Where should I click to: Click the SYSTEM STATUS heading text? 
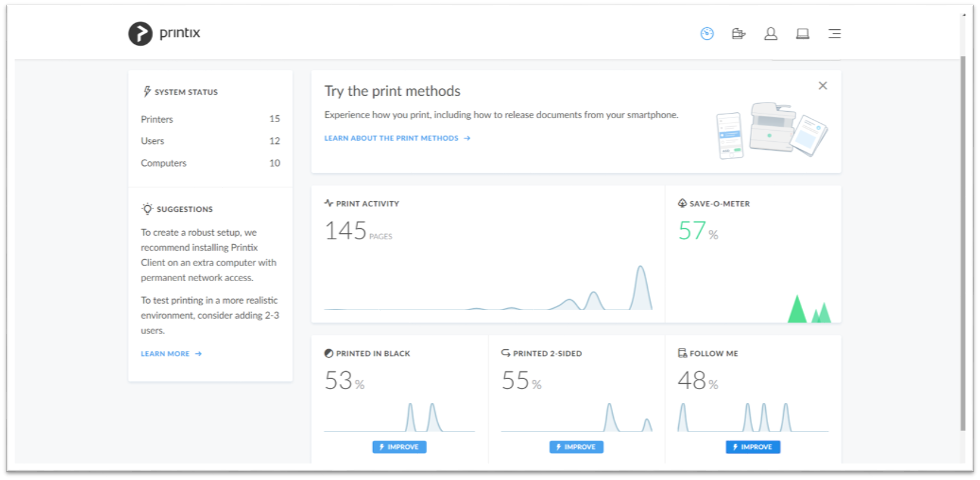(186, 92)
